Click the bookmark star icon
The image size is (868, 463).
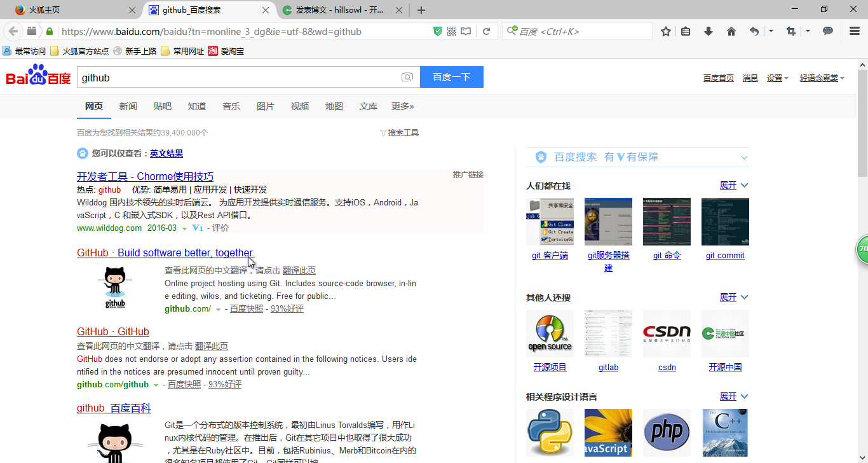click(666, 31)
